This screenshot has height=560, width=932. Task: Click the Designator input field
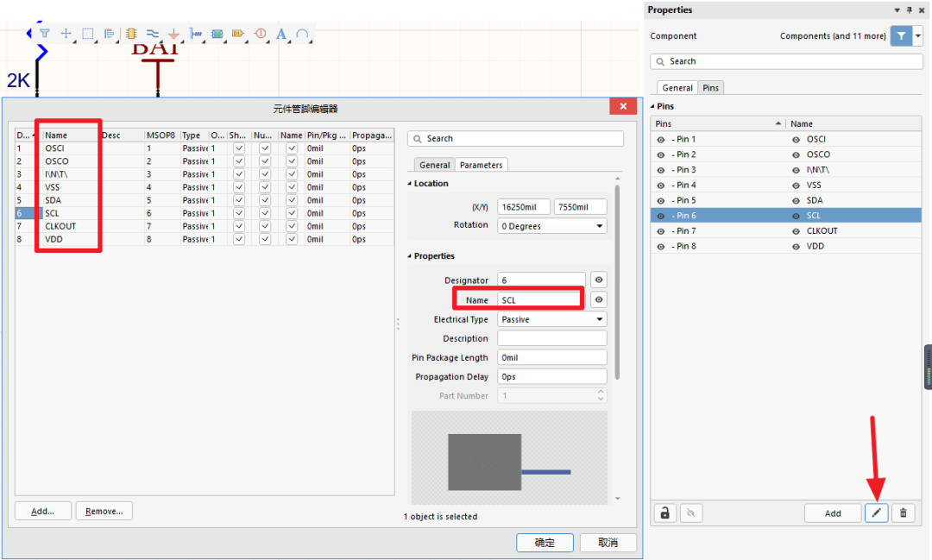click(x=541, y=280)
